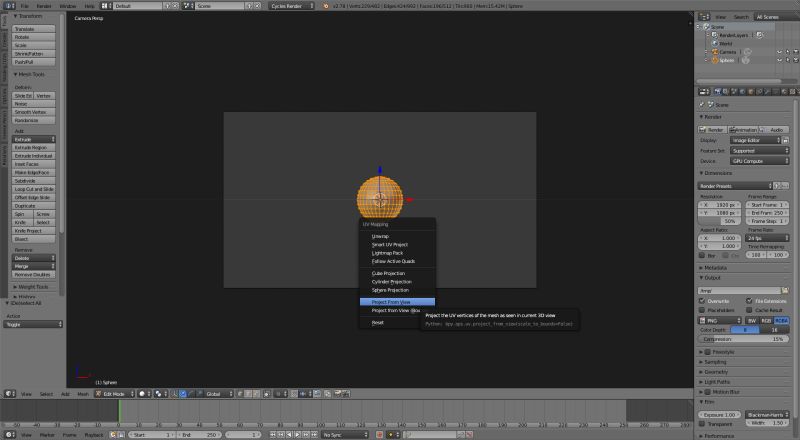Toggle Camera visibility eye in outliner

pyautogui.click(x=779, y=52)
